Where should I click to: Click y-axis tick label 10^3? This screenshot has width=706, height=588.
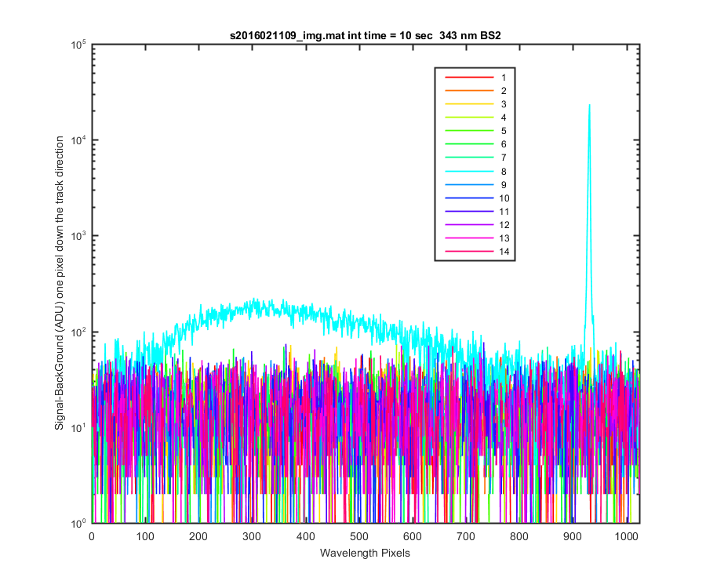(x=78, y=236)
